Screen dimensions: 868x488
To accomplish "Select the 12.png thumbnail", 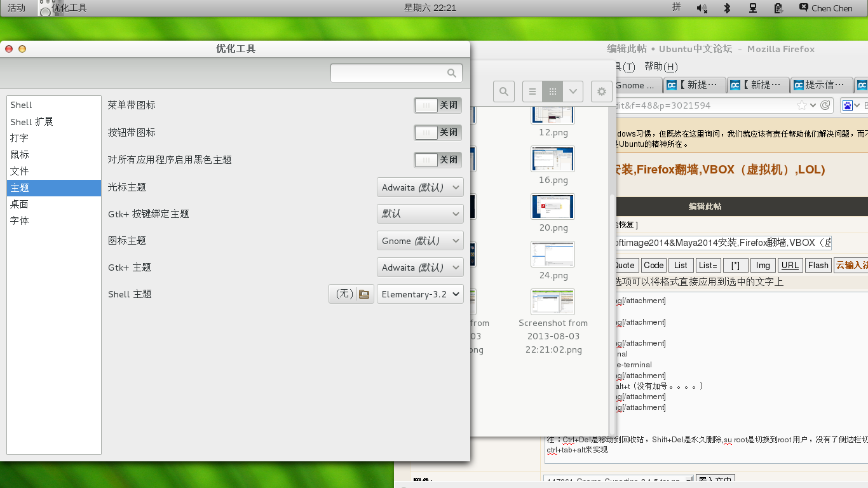I will click(553, 115).
